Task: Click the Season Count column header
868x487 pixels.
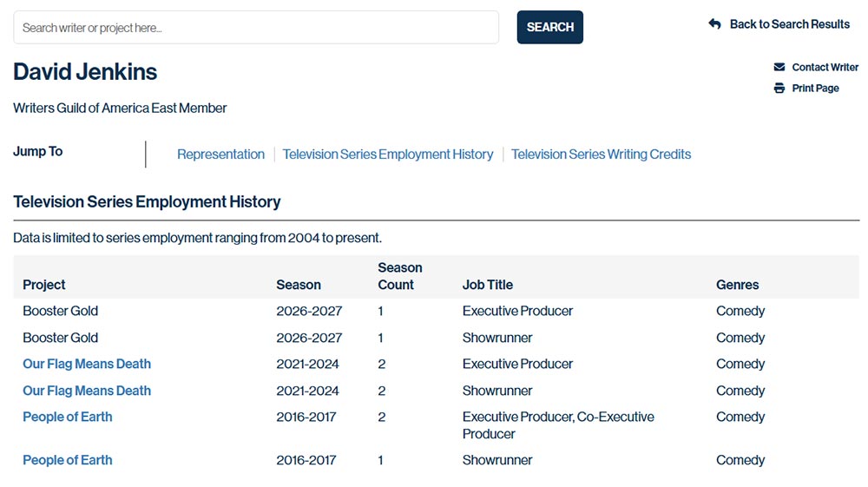Action: pos(399,276)
